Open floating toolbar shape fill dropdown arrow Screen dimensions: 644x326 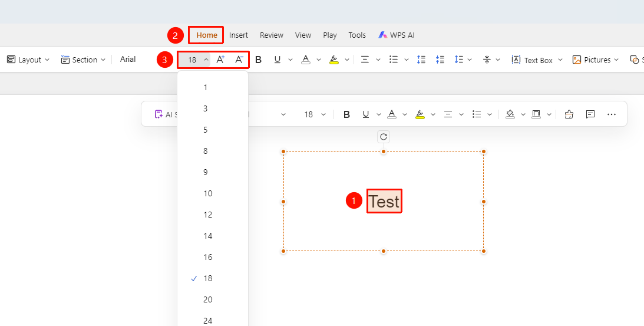coord(523,115)
